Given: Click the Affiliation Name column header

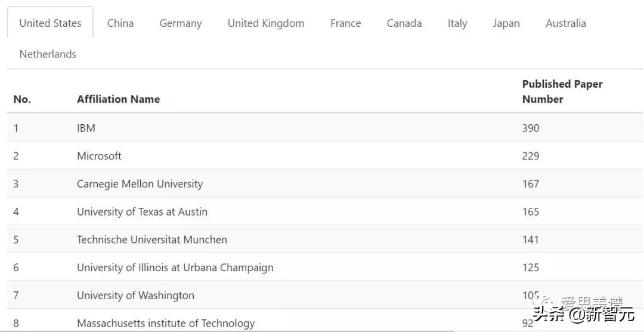Looking at the screenshot, I should [x=118, y=99].
